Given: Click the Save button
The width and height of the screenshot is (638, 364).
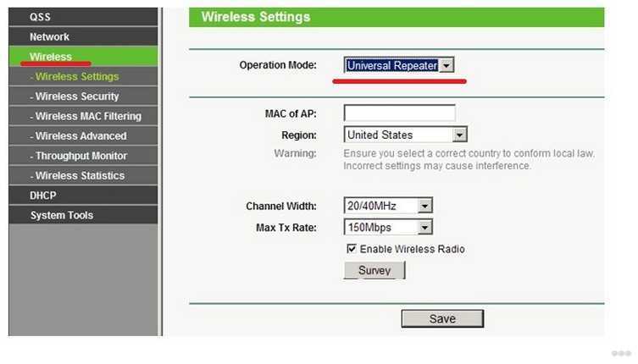Looking at the screenshot, I should (x=442, y=318).
